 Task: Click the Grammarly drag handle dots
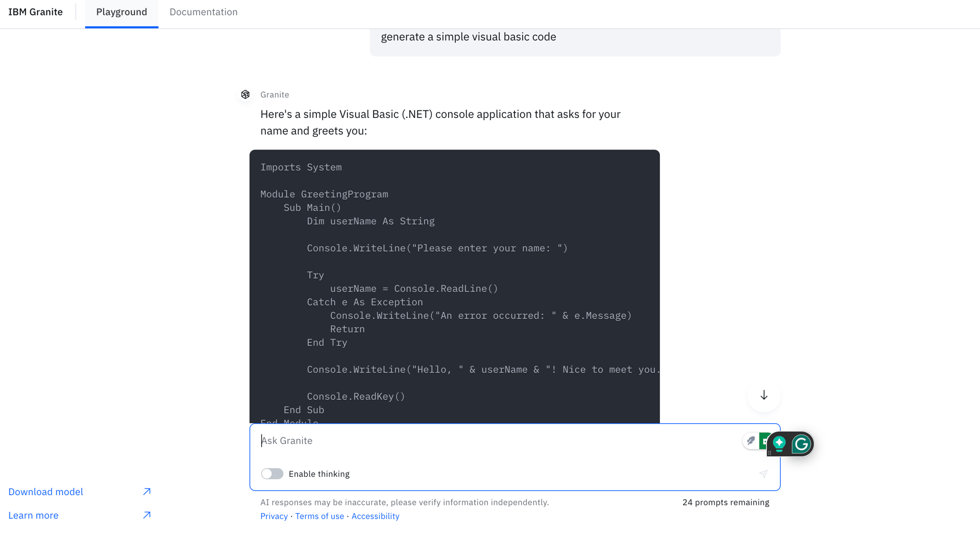pos(770,453)
